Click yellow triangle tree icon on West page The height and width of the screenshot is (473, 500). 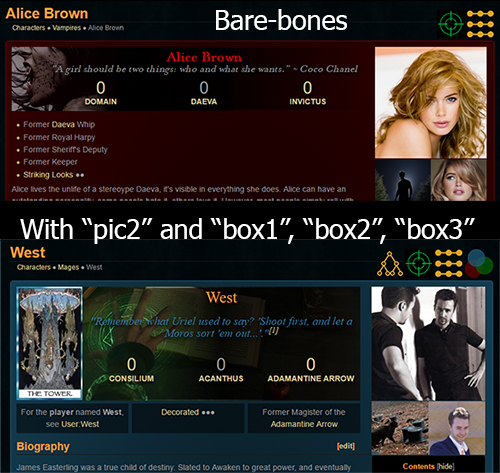[390, 264]
